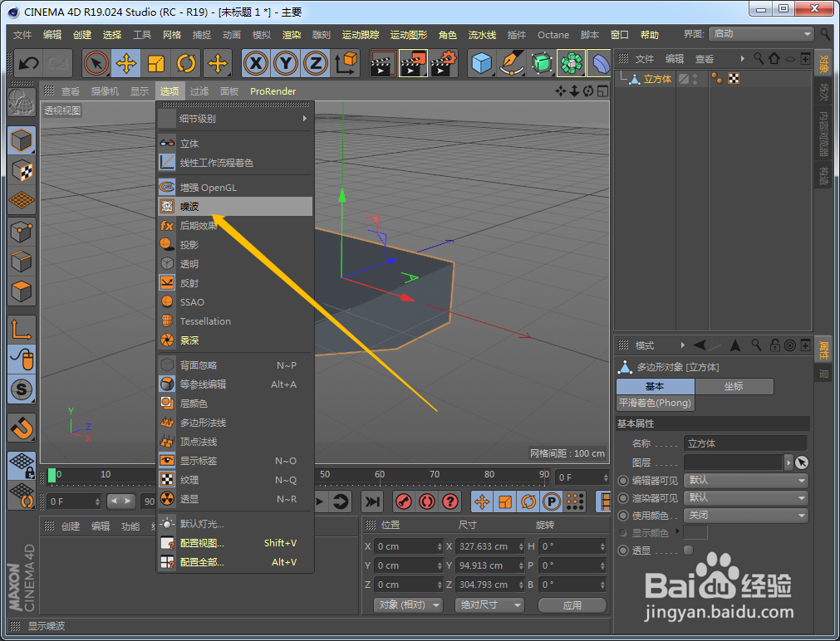Click the 名称 name input field
The height and width of the screenshot is (641, 840).
tap(745, 443)
